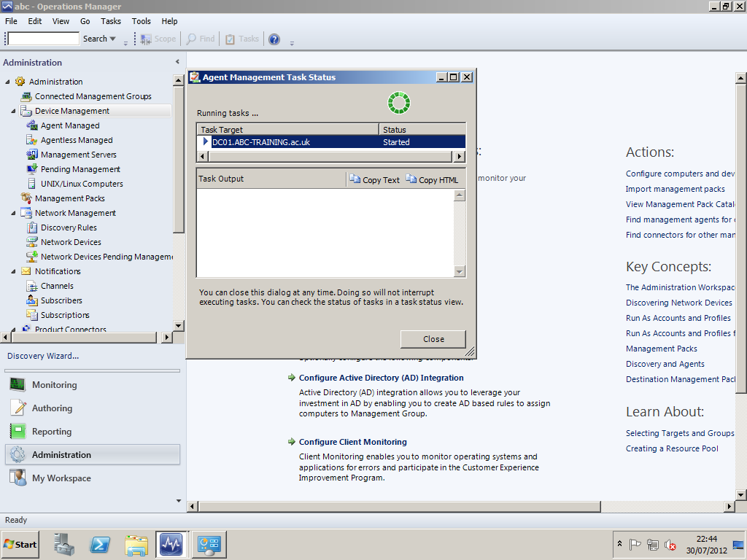The height and width of the screenshot is (560, 747).
Task: Click Import management packs action link
Action: [x=675, y=189]
